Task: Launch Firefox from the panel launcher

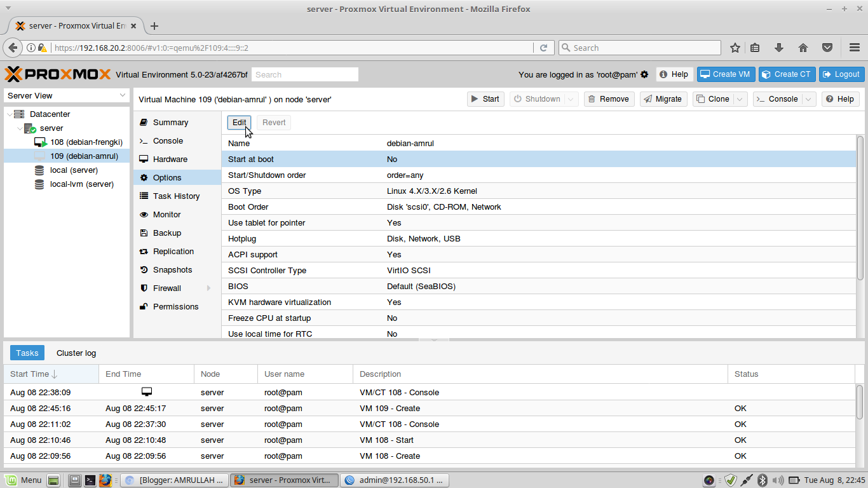Action: point(105,480)
